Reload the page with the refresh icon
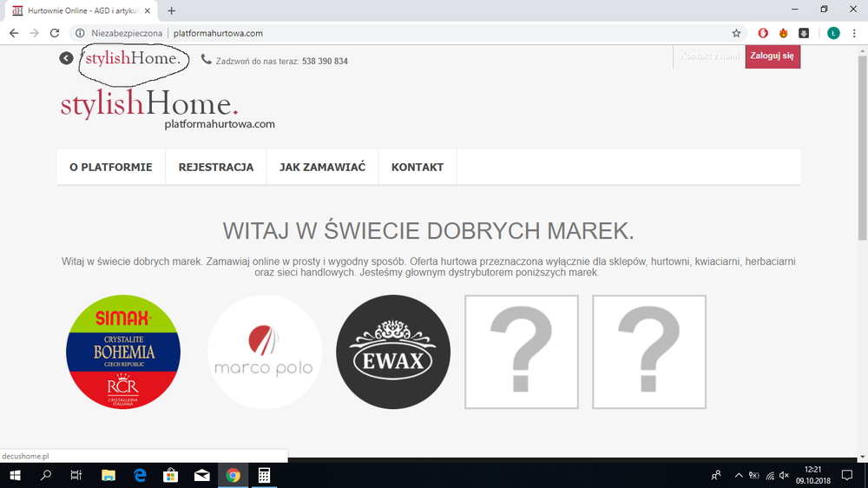 point(54,33)
